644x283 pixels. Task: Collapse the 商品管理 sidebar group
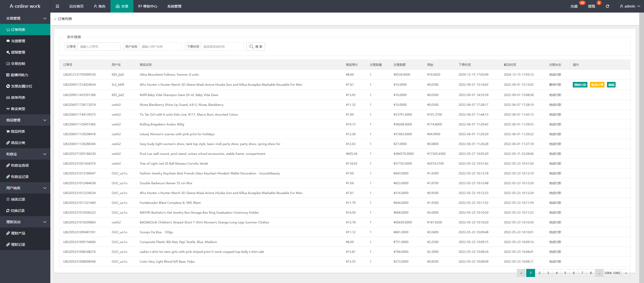tap(25, 120)
